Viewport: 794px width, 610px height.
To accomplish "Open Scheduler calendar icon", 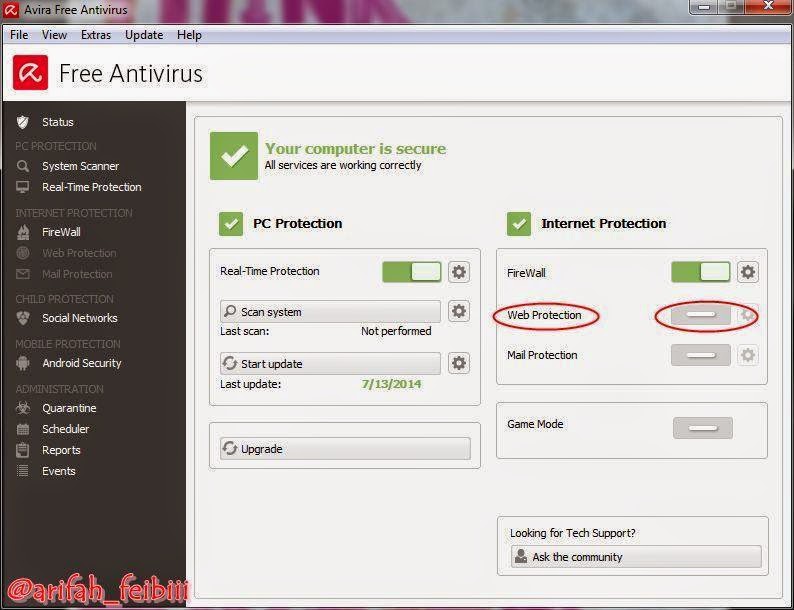I will coord(23,429).
